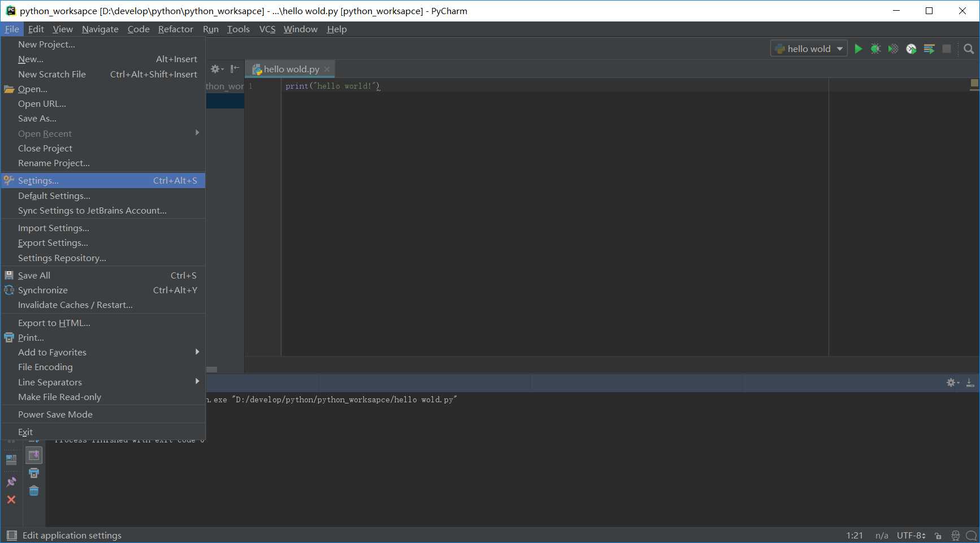The width and height of the screenshot is (980, 543).
Task: Close the hello wold.py editor tab
Action: pos(327,69)
